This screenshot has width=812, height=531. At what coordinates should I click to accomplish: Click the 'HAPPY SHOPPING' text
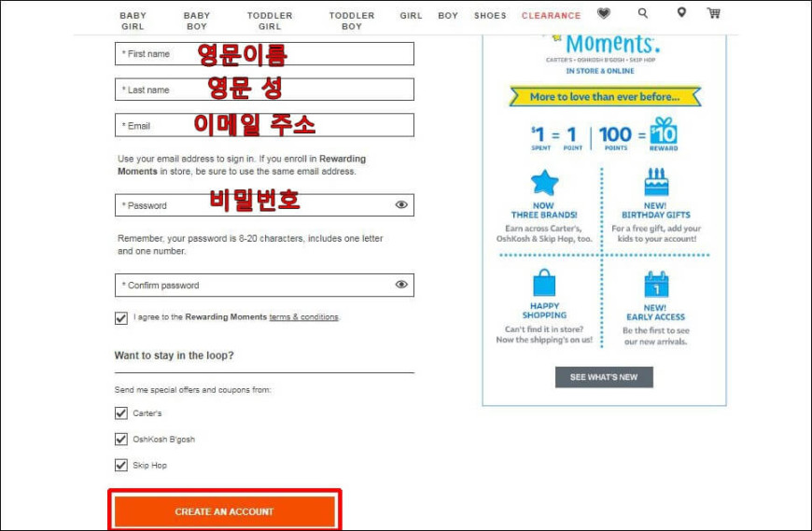[544, 311]
